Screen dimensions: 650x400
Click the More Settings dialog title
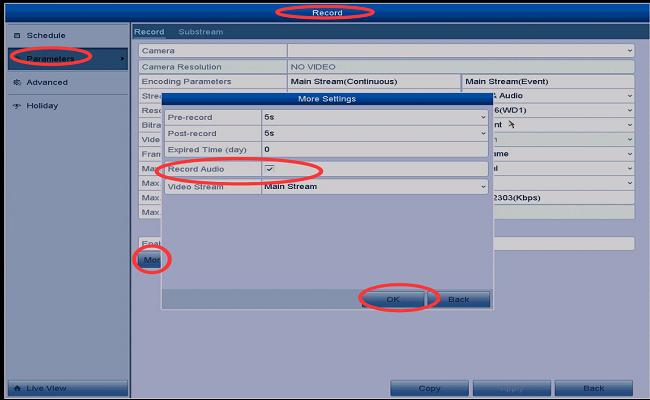click(x=327, y=99)
